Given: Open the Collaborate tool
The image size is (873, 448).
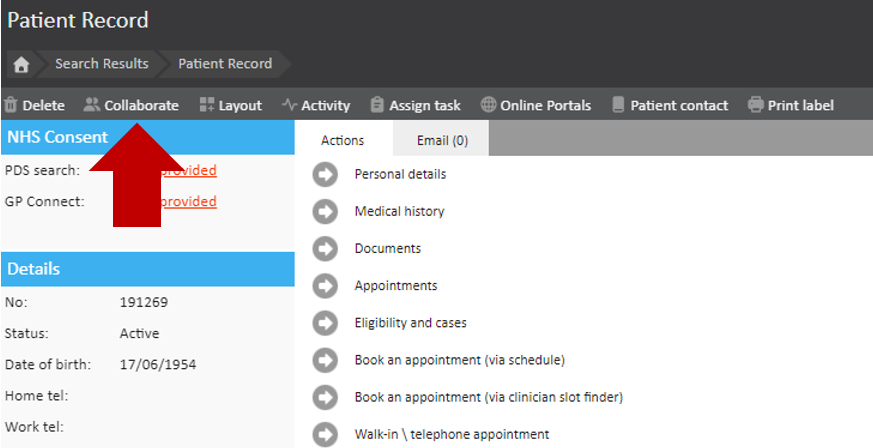Looking at the screenshot, I should tap(131, 105).
